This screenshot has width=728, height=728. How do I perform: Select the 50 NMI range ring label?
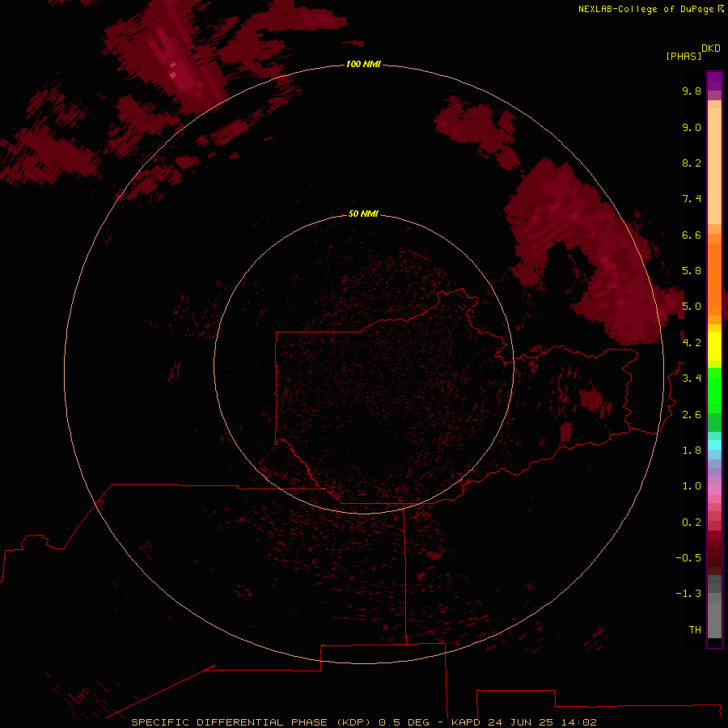[x=363, y=214]
